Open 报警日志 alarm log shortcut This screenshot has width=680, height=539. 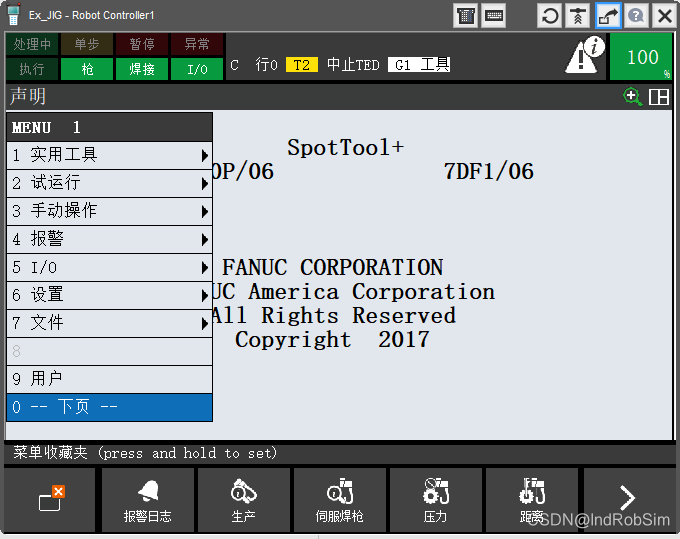click(147, 500)
